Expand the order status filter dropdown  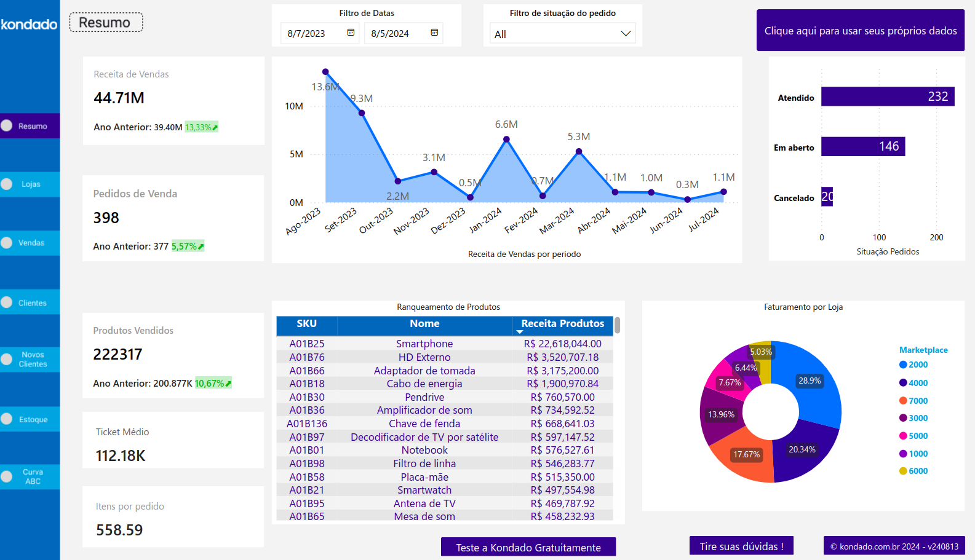pyautogui.click(x=626, y=34)
